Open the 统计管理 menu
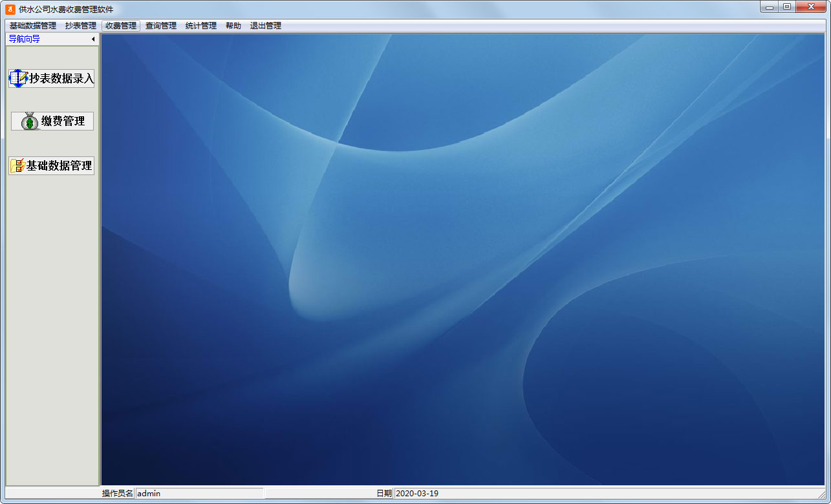Viewport: 831px width, 504px height. click(201, 26)
